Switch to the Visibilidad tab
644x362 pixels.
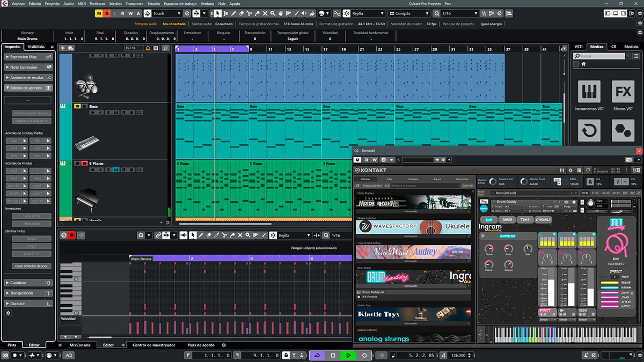[36, 47]
